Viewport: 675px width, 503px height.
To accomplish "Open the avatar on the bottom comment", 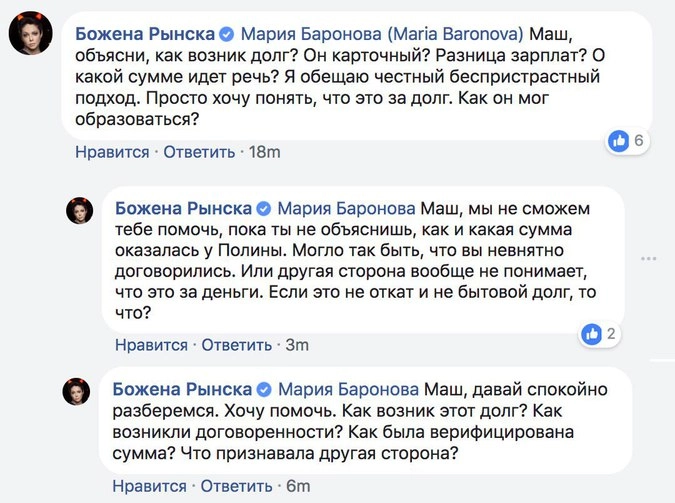I will [80, 390].
